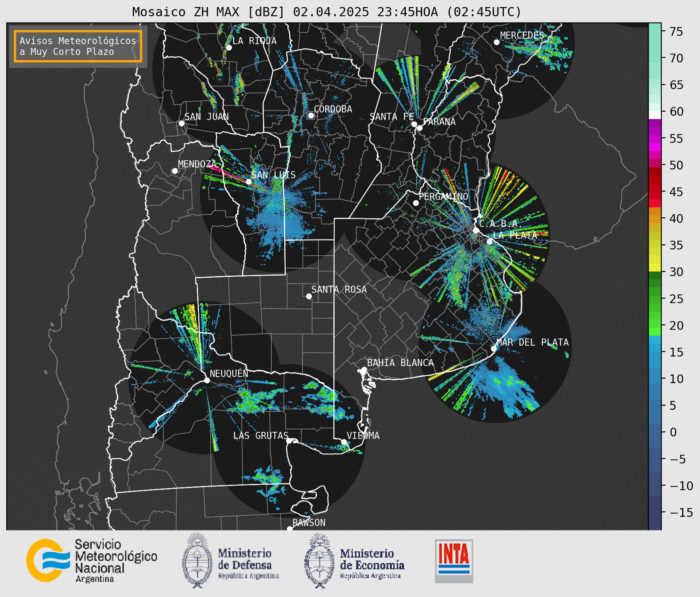Click the Mercedes city marker dot

point(496,42)
